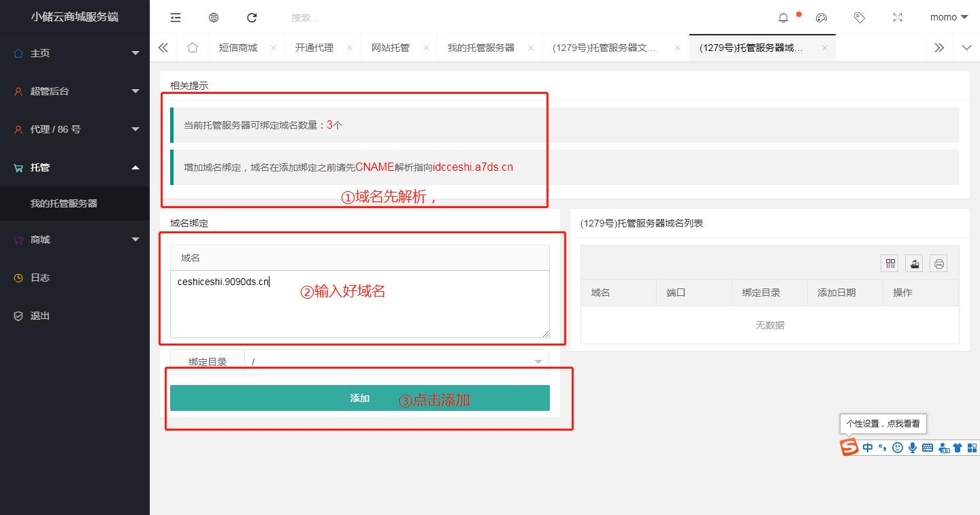980x515 pixels.
Task: Click the 绑定目录 column header
Action: (770, 293)
